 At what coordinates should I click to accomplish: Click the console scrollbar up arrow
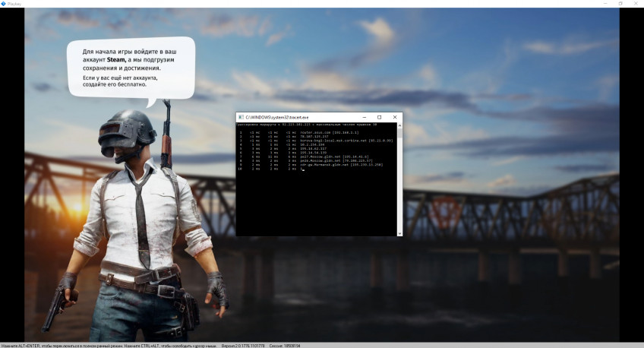coord(399,125)
